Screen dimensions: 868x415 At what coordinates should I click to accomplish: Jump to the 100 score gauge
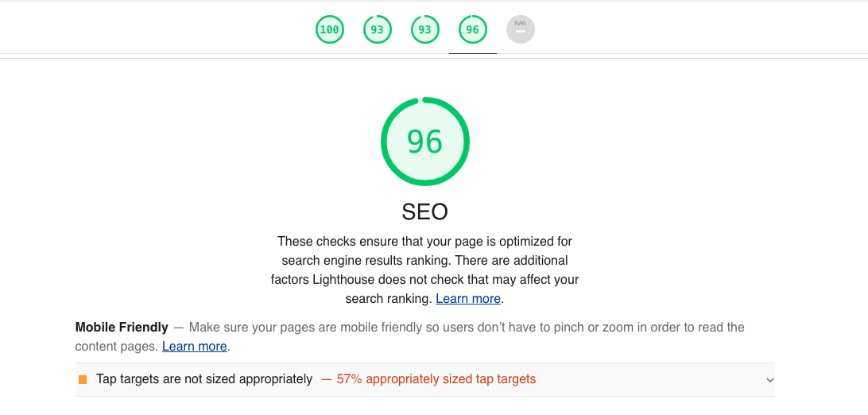tap(329, 30)
